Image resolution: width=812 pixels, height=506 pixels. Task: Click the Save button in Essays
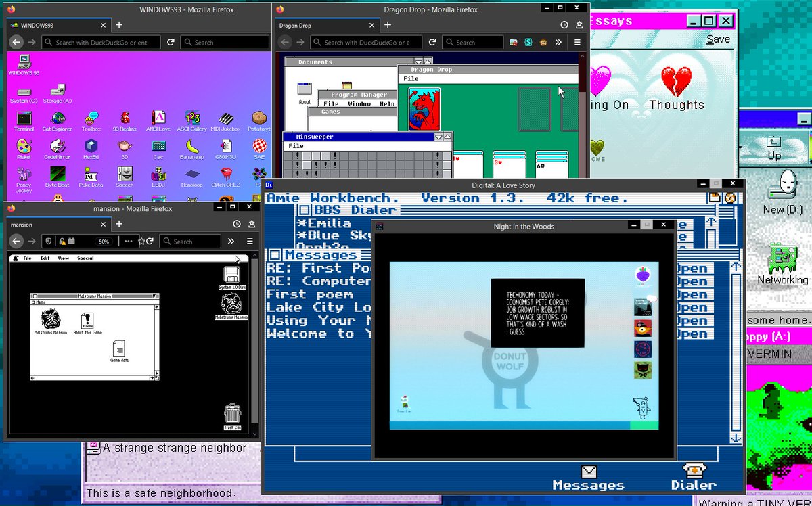click(x=717, y=39)
